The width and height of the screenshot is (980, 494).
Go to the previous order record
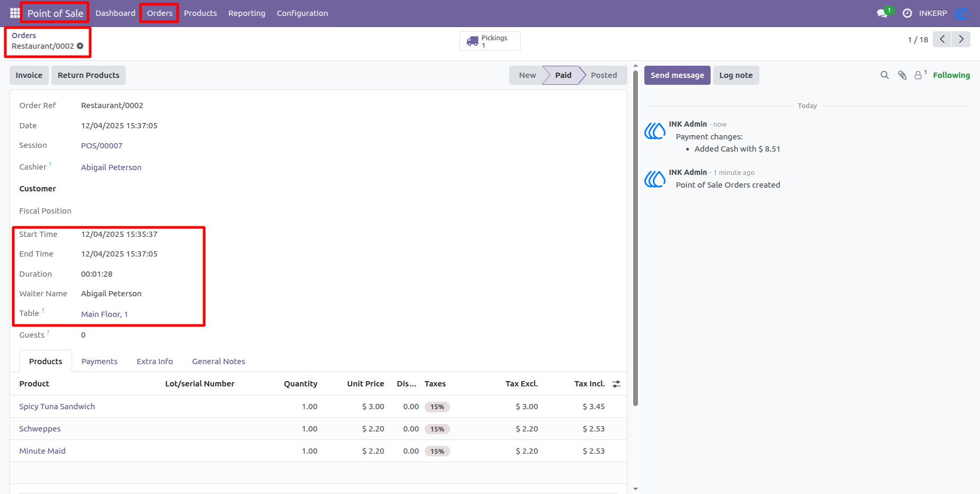point(942,39)
